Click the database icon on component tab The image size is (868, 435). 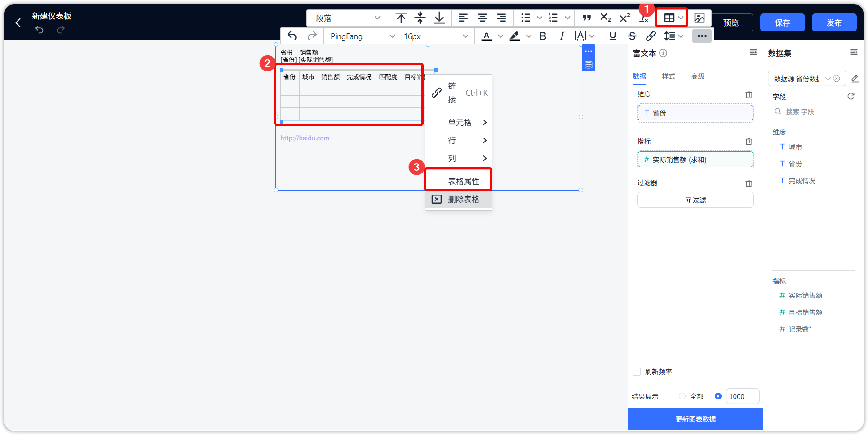point(589,65)
